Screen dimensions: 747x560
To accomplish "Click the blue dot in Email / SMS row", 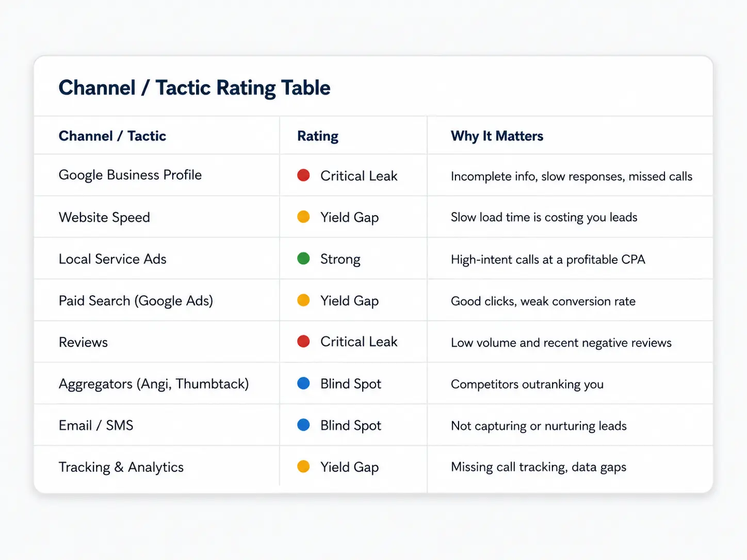I will point(303,425).
